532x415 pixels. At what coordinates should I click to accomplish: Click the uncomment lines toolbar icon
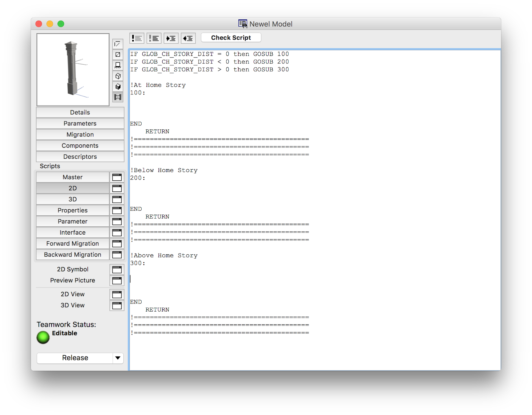(154, 38)
